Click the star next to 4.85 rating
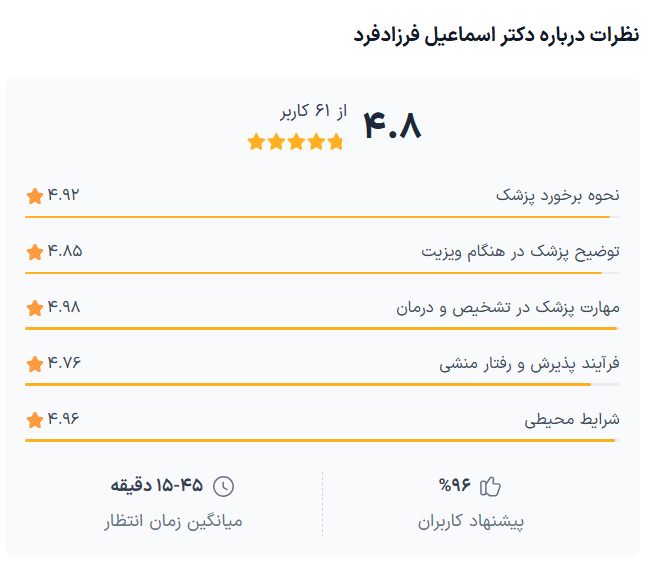 point(35,251)
